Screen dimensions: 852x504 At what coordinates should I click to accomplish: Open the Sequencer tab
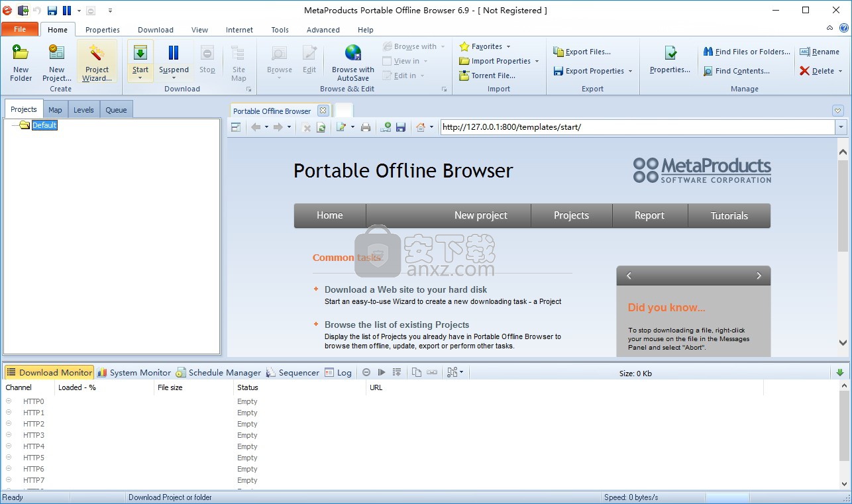pyautogui.click(x=292, y=373)
